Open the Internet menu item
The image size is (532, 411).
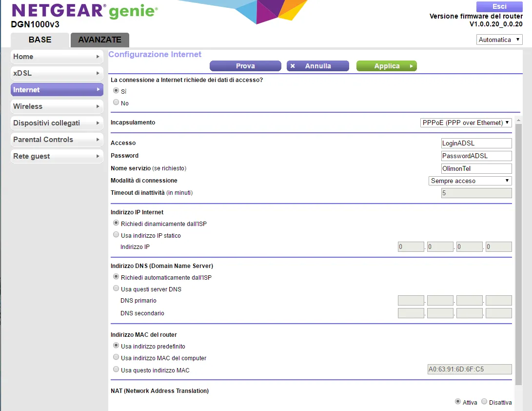57,90
